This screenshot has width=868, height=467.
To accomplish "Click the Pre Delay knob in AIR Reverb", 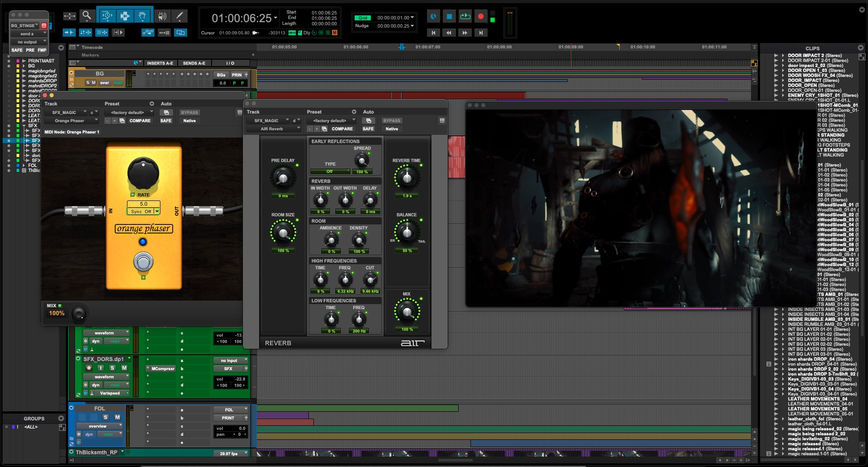I will pos(282,178).
